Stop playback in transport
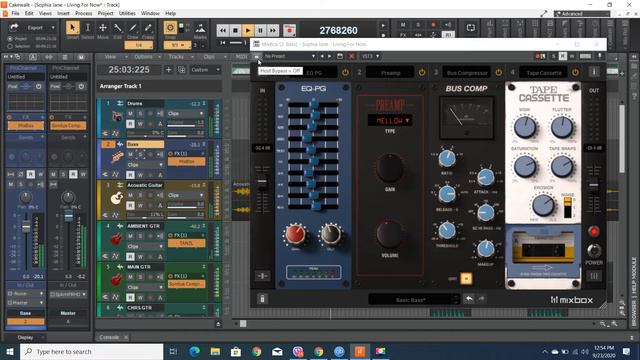The image size is (640, 360). pyautogui.click(x=235, y=30)
